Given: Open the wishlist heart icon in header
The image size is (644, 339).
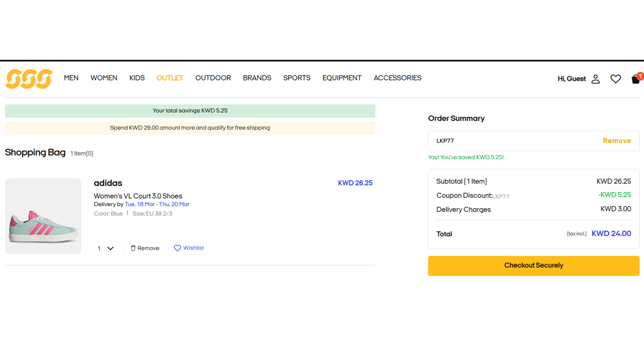Looking at the screenshot, I should pyautogui.click(x=616, y=79).
